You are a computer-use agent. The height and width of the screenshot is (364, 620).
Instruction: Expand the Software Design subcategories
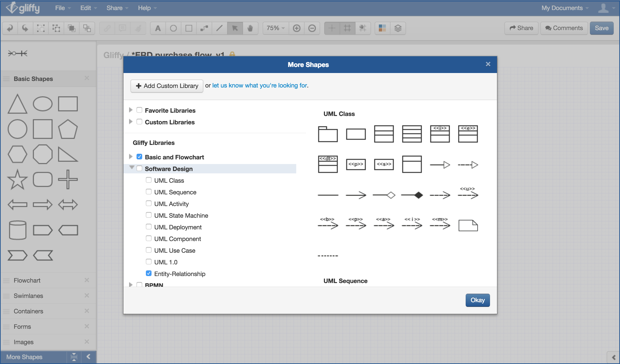coord(131,168)
